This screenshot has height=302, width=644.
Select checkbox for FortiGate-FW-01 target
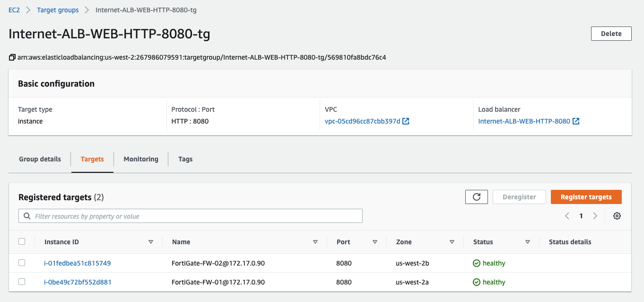click(x=22, y=282)
